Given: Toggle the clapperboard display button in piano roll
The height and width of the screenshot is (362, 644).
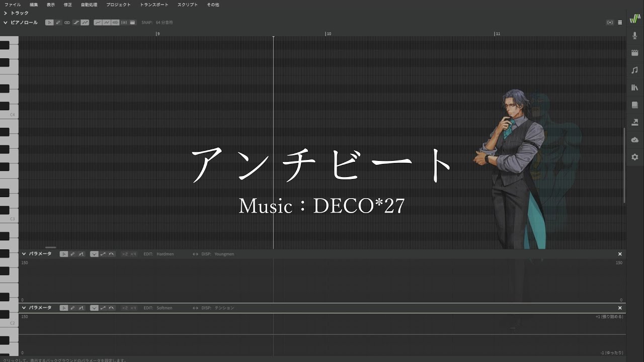Looking at the screenshot, I should click(133, 23).
